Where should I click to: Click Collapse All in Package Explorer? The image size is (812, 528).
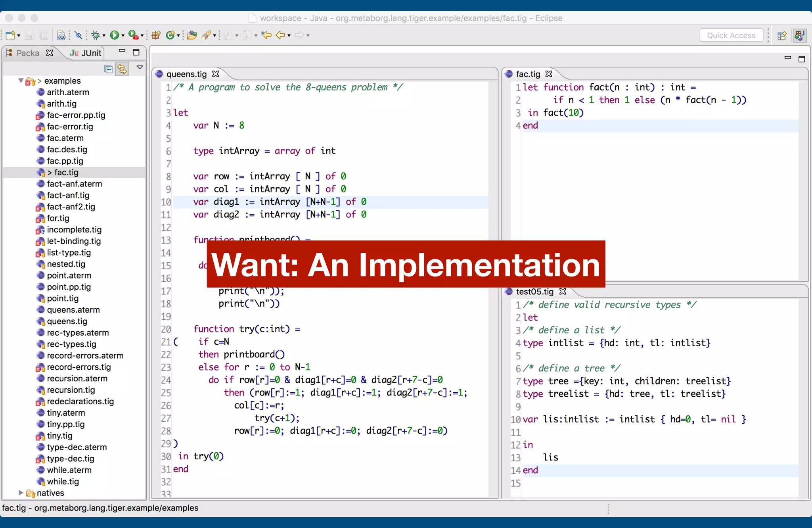108,69
